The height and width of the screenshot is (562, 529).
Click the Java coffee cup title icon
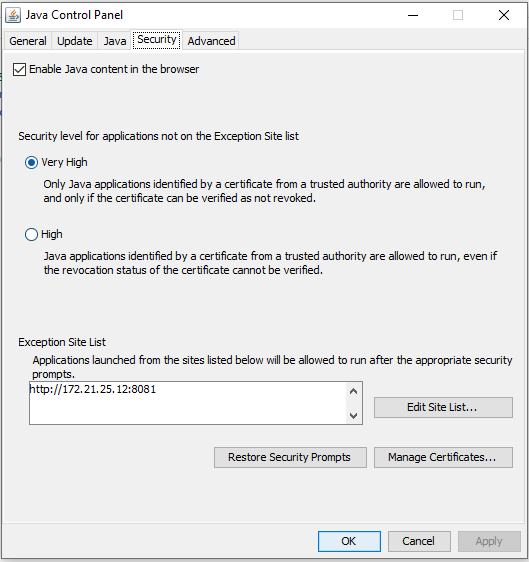[13, 15]
